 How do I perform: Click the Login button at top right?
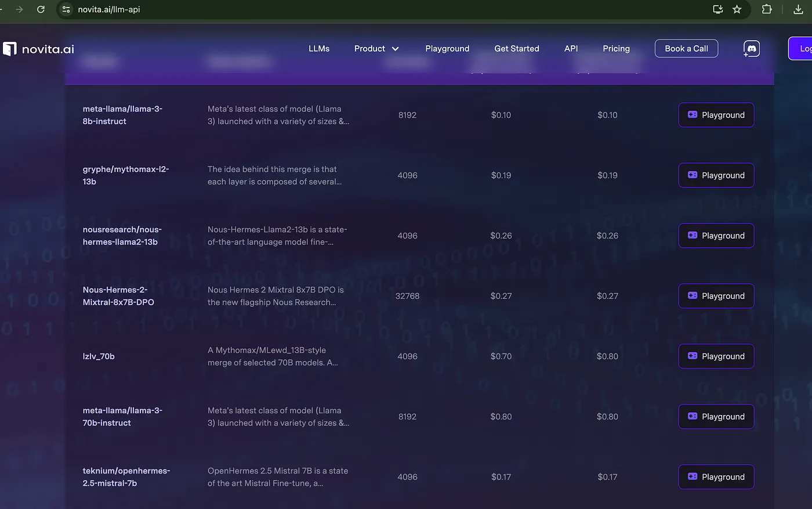click(803, 49)
